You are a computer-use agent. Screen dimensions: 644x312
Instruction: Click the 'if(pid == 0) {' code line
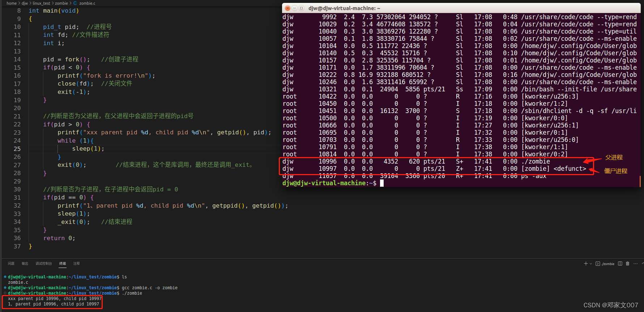68,198
